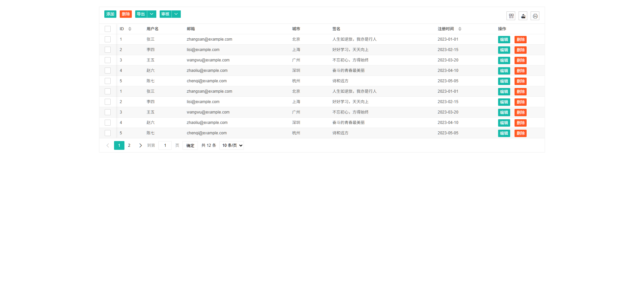Edit the first 赵六 row with 编辑

coord(504,71)
